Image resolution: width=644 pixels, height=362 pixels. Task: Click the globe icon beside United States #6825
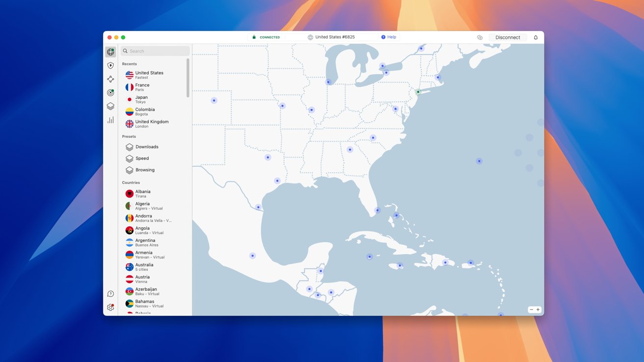tap(310, 37)
